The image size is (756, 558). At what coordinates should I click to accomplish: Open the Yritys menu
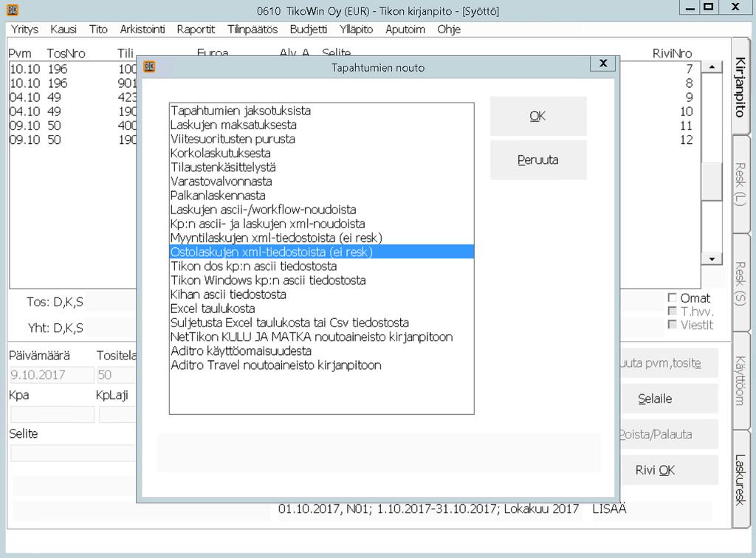tap(24, 30)
